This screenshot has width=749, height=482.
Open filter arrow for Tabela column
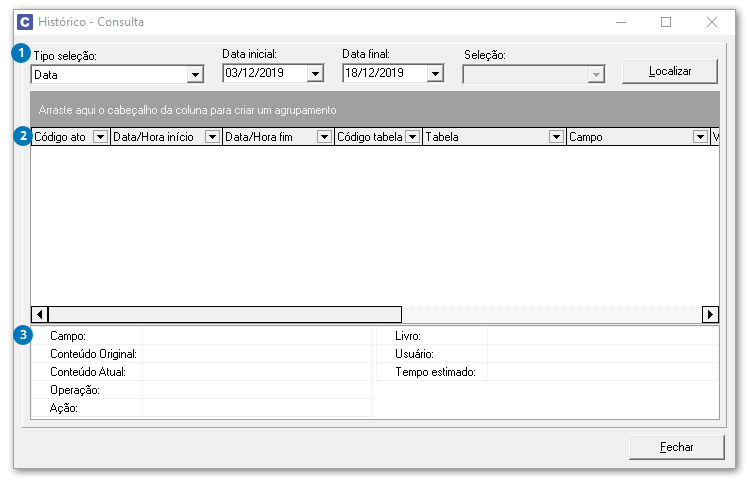(556, 137)
